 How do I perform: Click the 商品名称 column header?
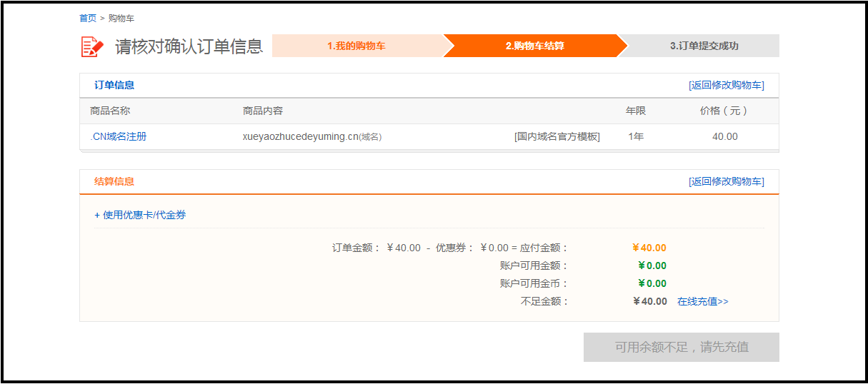110,111
